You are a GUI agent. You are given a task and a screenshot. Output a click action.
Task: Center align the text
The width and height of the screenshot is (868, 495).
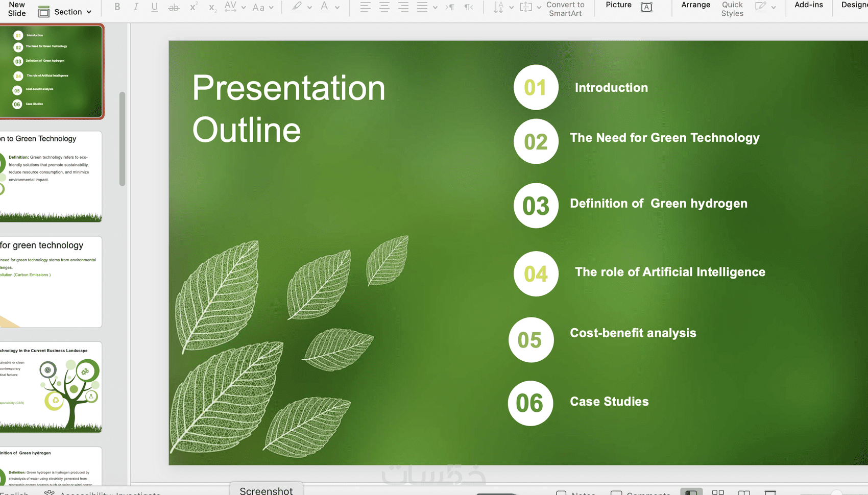[x=384, y=7]
